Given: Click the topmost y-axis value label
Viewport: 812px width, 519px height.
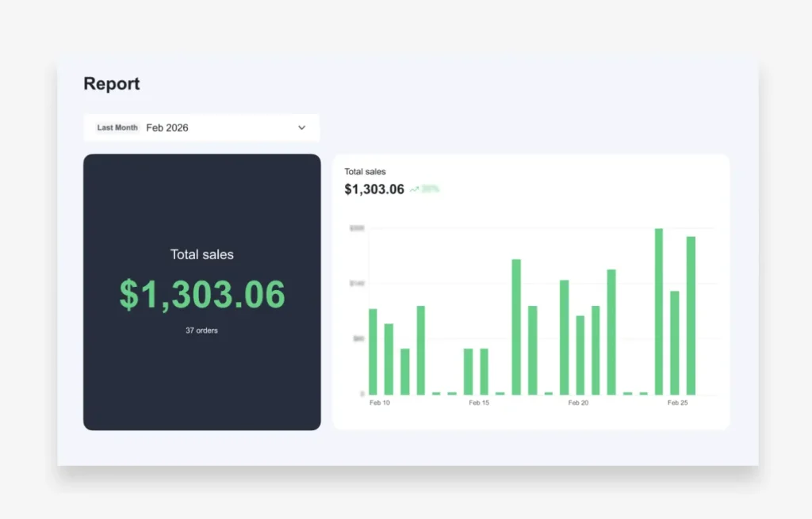Looking at the screenshot, I should pos(357,228).
